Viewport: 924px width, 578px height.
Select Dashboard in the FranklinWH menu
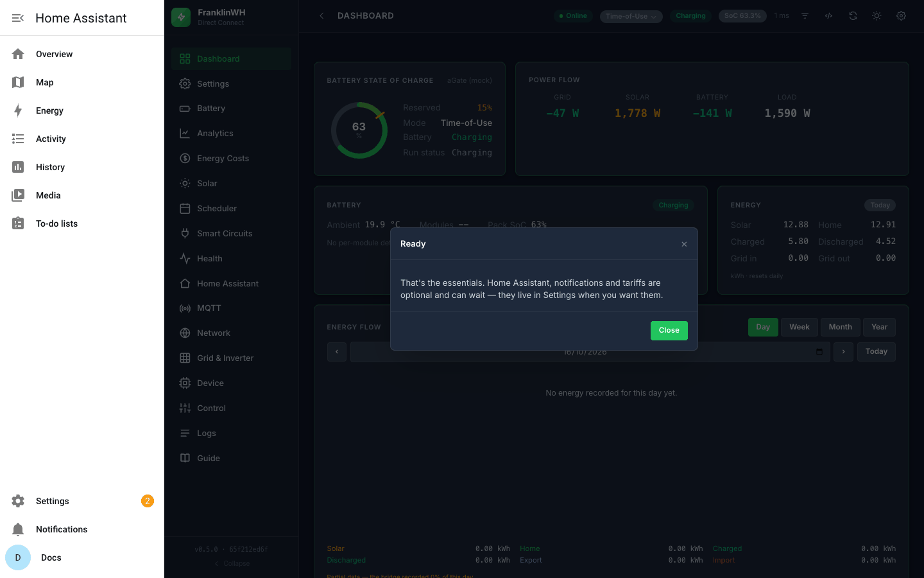[x=231, y=58]
